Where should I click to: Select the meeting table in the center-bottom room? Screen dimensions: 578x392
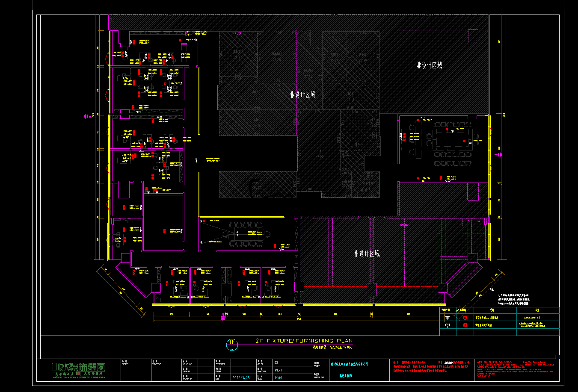[251, 233]
